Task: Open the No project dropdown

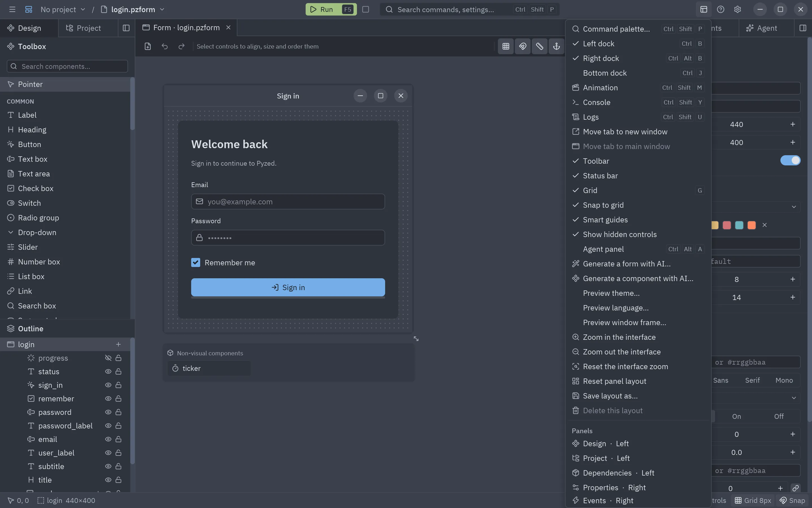Action: (x=63, y=9)
